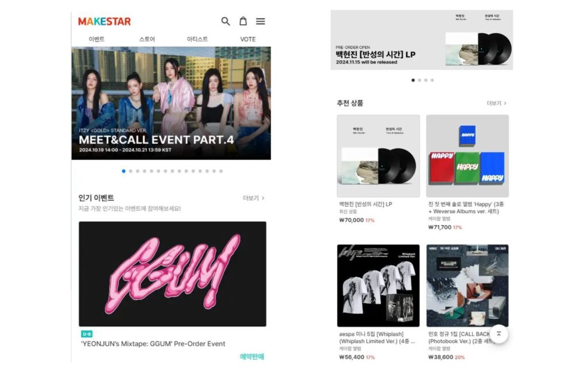Select the first dot of ITZY carousel
Image resolution: width=588 pixels, height=374 pixels.
124,171
